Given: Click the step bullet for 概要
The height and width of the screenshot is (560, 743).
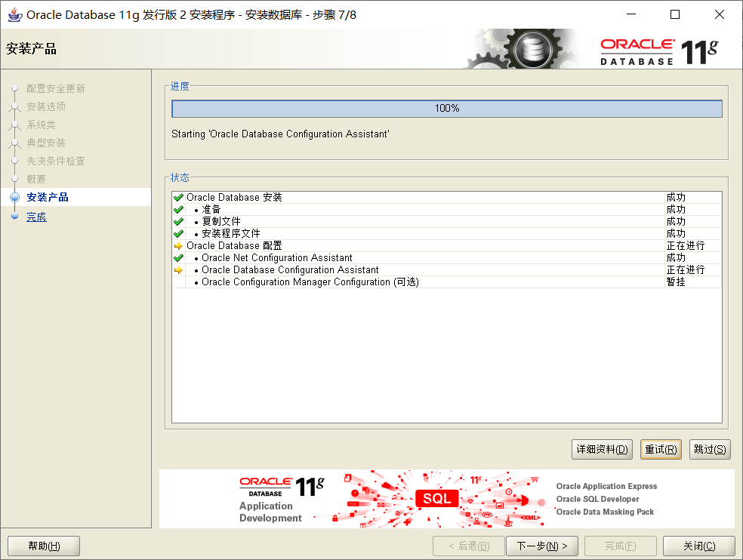Looking at the screenshot, I should [x=14, y=179].
